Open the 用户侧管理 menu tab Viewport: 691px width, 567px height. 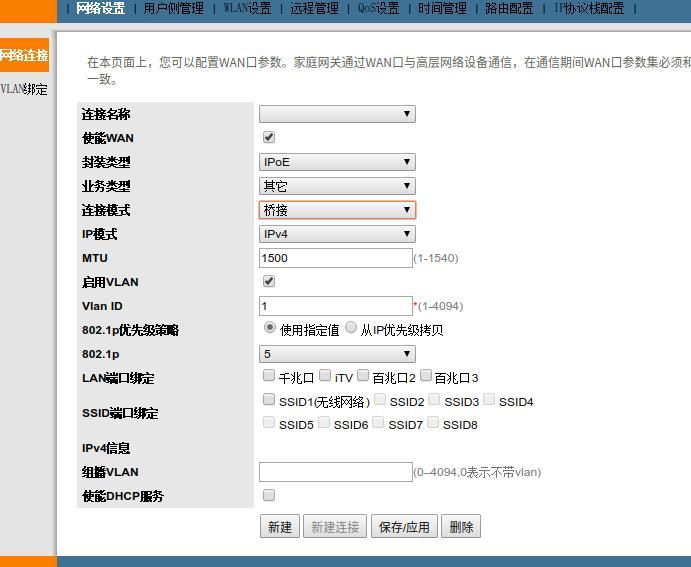pyautogui.click(x=173, y=9)
